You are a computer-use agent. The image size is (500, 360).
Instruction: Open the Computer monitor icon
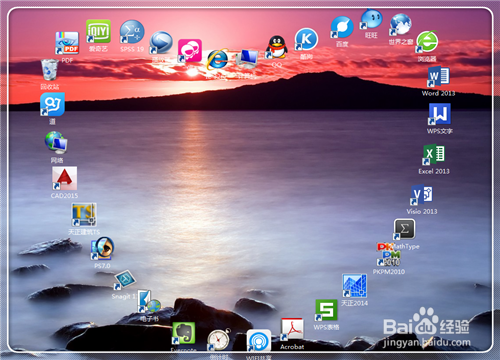click(247, 59)
